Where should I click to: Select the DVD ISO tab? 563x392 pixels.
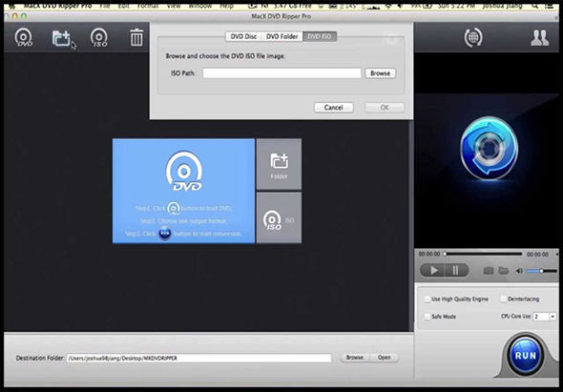(320, 36)
